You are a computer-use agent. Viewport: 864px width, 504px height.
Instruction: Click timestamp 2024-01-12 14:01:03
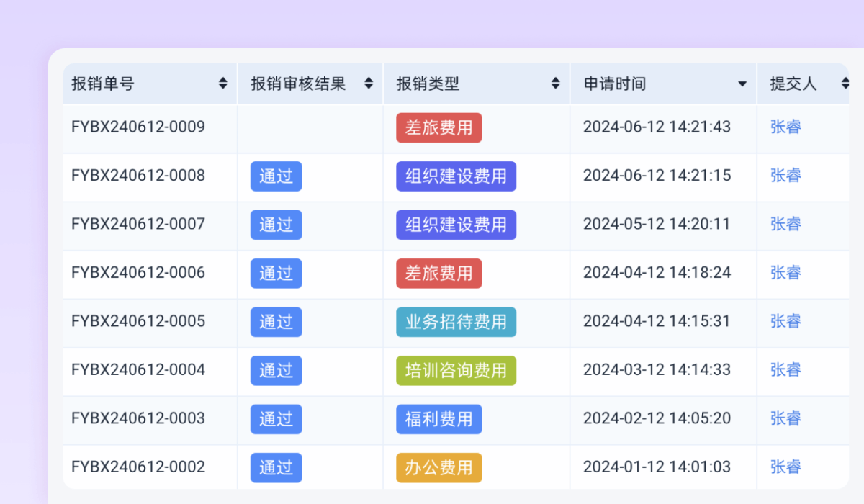[657, 467]
